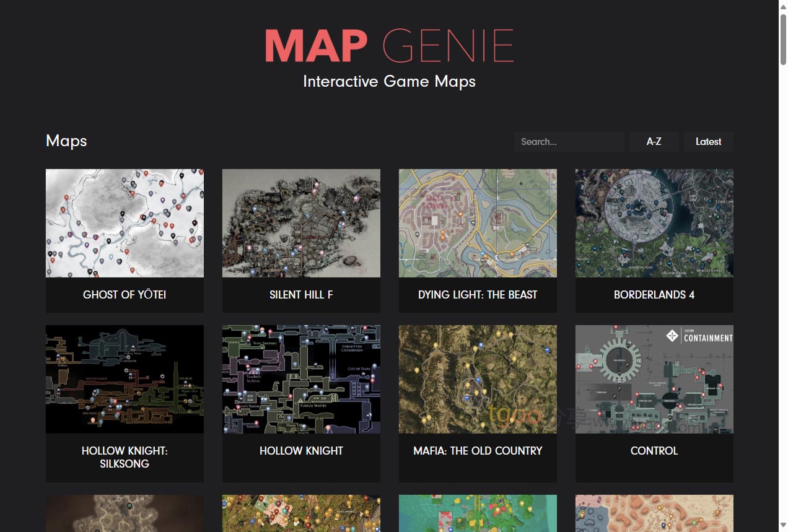The width and height of the screenshot is (788, 532).
Task: Click the Mafia: The Old Country title
Action: click(478, 451)
